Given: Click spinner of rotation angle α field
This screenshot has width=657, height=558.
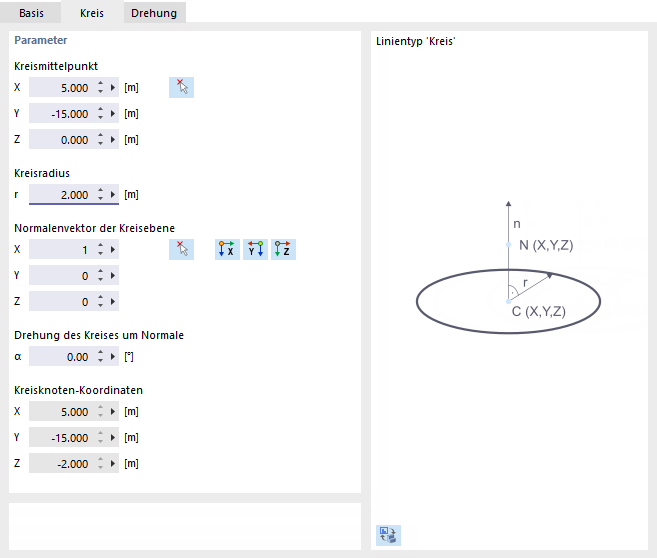Looking at the screenshot, I should coord(101,356).
